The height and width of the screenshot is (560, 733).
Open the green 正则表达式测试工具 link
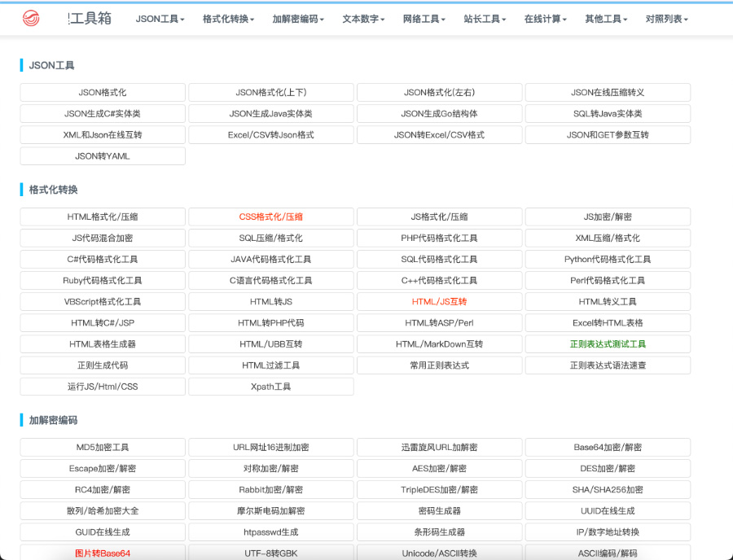pyautogui.click(x=608, y=344)
